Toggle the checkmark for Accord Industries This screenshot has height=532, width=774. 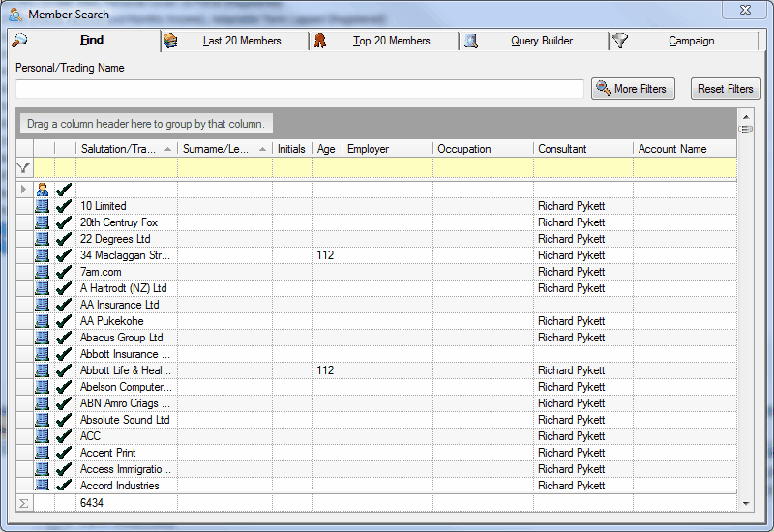pyautogui.click(x=64, y=485)
